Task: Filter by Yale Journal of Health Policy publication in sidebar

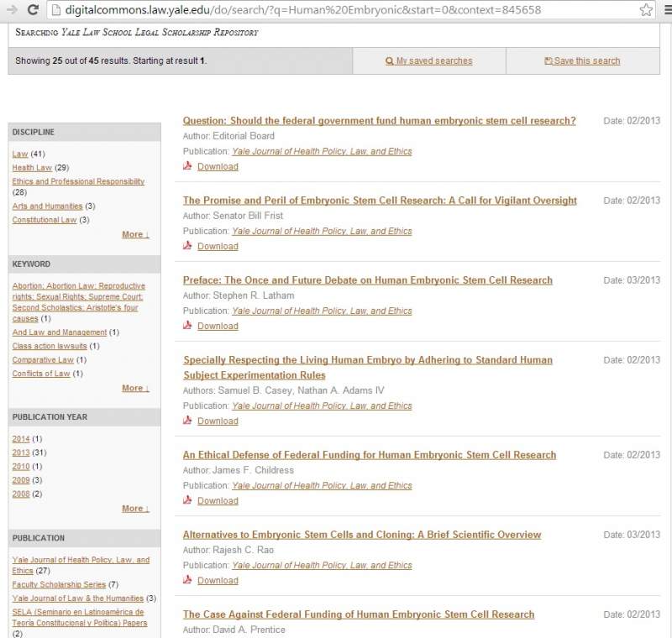Action: (x=81, y=565)
